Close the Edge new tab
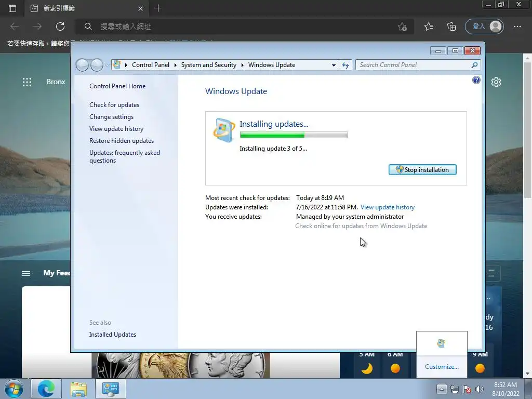The height and width of the screenshot is (399, 532). (140, 8)
